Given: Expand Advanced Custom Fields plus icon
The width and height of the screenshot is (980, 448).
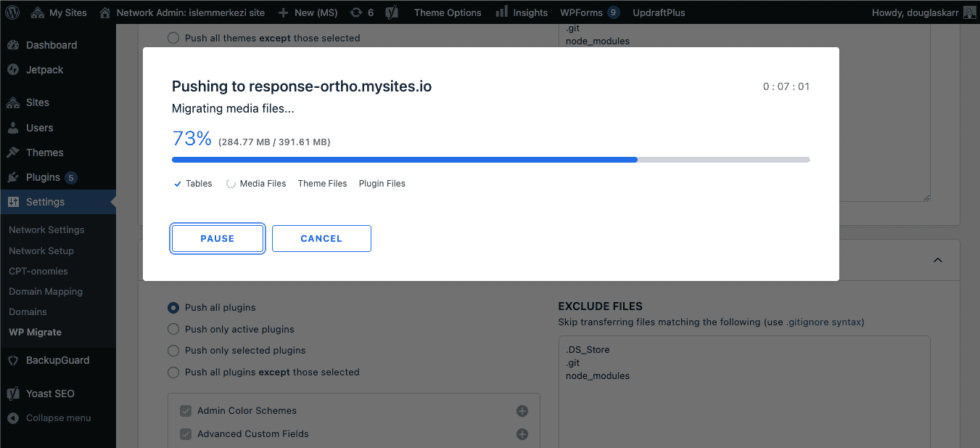Looking at the screenshot, I should tap(522, 434).
